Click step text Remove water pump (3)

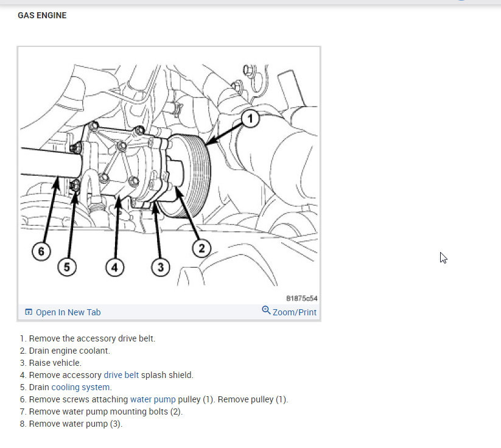(75, 424)
